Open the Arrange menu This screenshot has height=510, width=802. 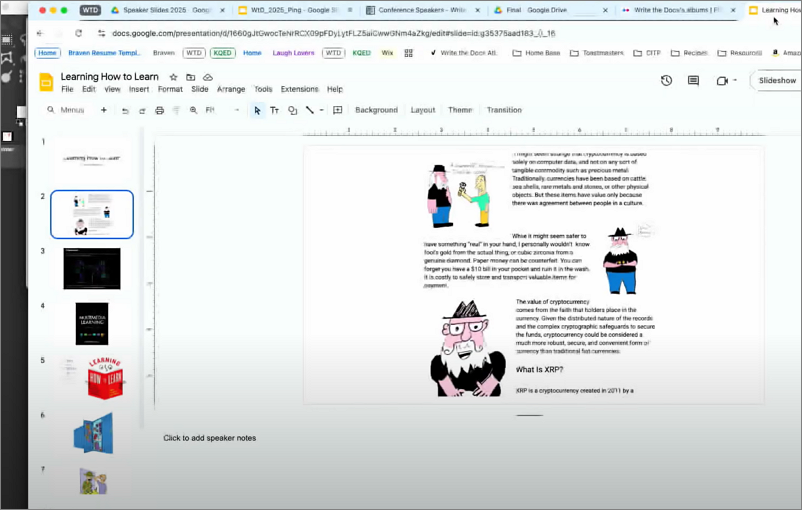(231, 89)
